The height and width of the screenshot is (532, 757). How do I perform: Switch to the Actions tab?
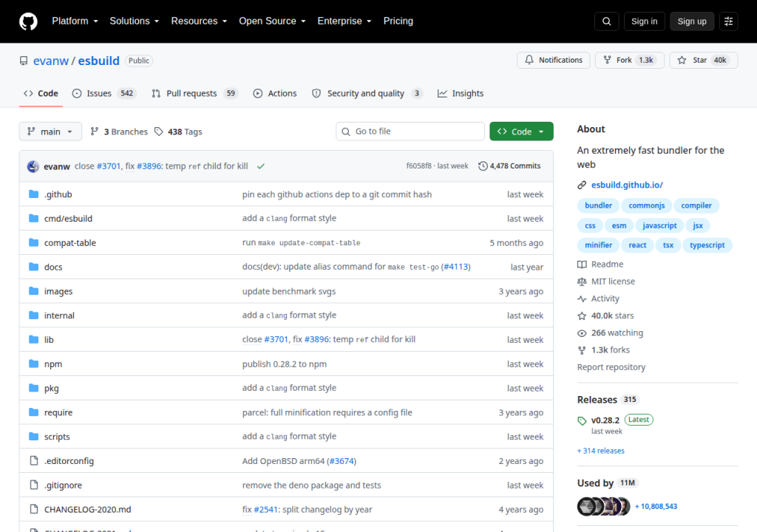275,93
